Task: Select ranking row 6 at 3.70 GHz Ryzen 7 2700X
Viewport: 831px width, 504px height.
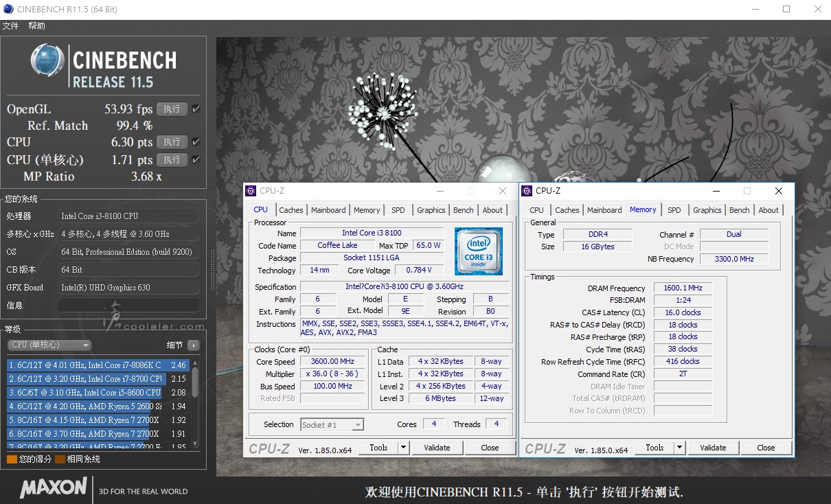Action: pyautogui.click(x=98, y=434)
